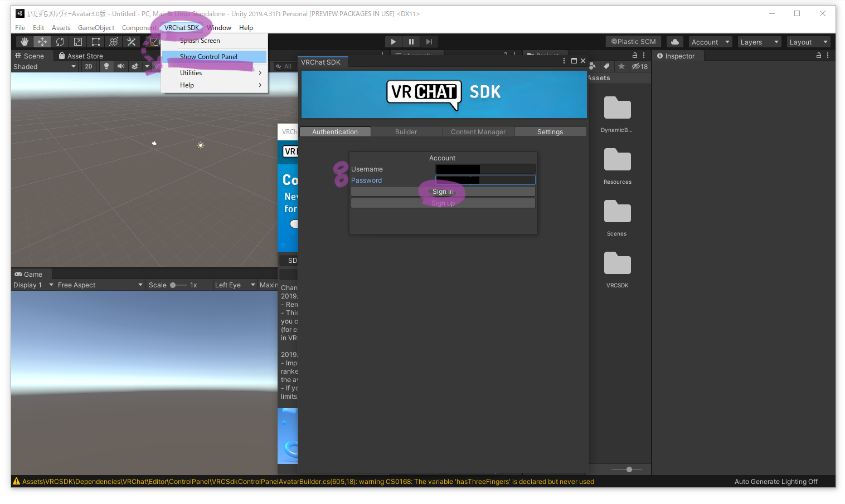Open the Shaded draw mode dropdown
The image size is (845, 504).
tap(45, 66)
